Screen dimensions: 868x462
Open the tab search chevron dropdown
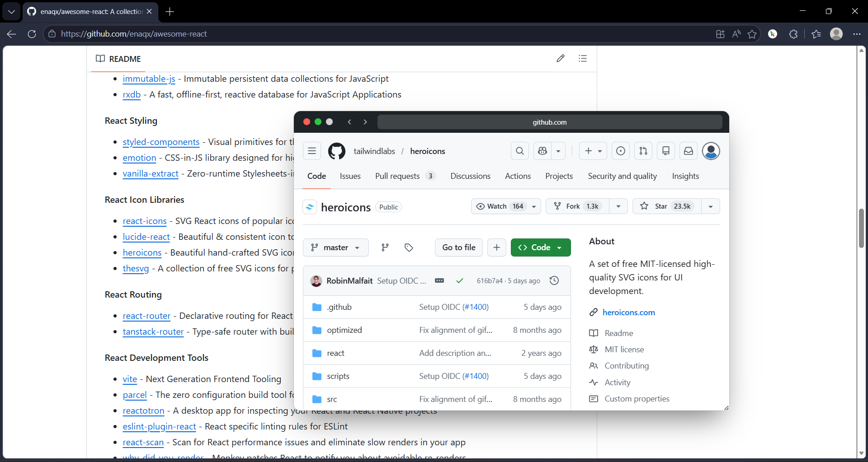point(11,11)
